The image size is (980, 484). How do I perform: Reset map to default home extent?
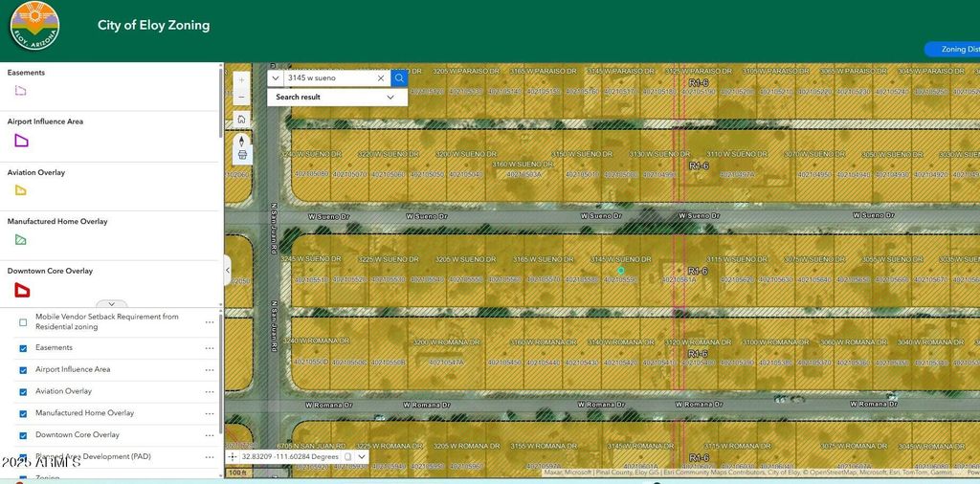pos(241,120)
